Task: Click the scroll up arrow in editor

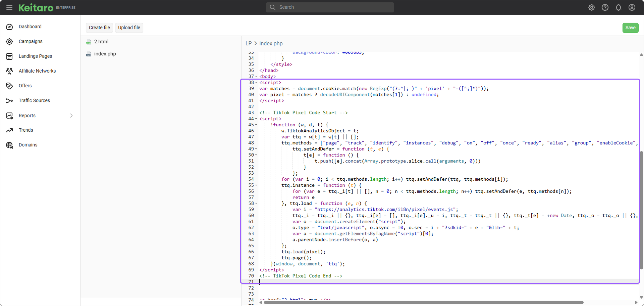Action: point(641,54)
